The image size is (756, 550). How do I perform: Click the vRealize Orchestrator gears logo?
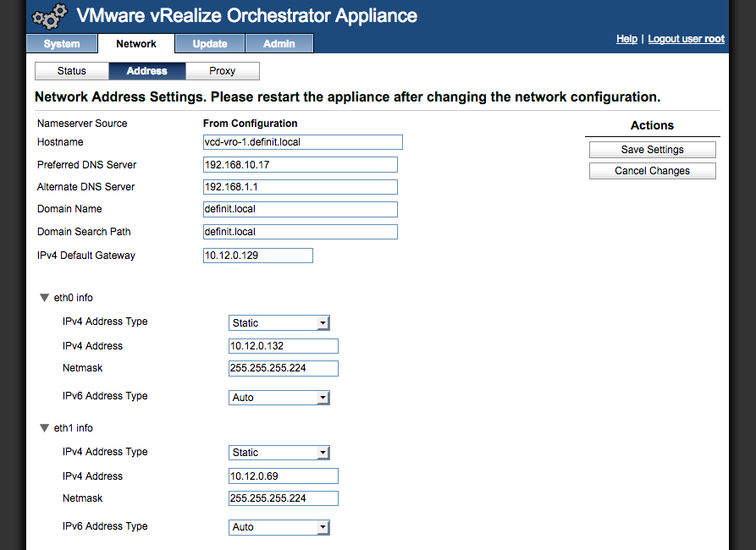pos(49,16)
